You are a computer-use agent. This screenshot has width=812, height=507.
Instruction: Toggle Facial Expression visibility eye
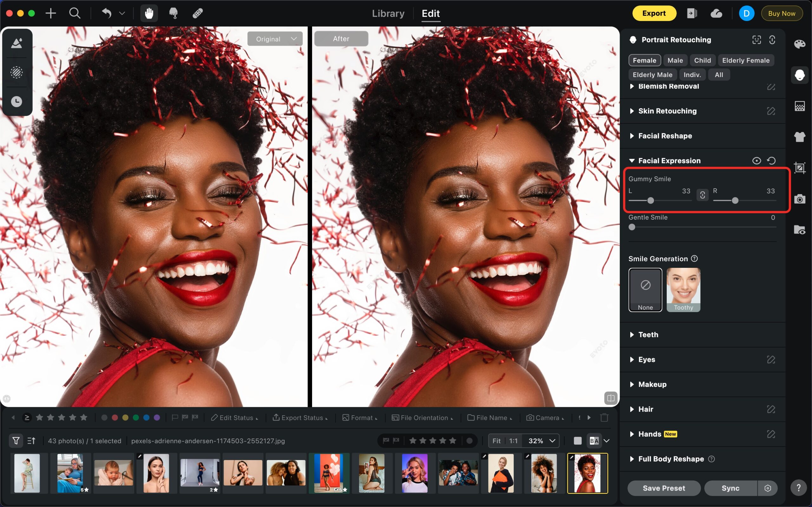click(x=756, y=161)
